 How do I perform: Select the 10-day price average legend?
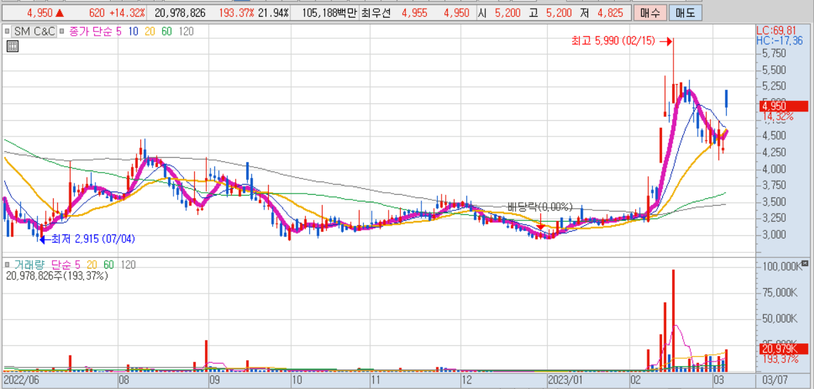click(x=133, y=32)
